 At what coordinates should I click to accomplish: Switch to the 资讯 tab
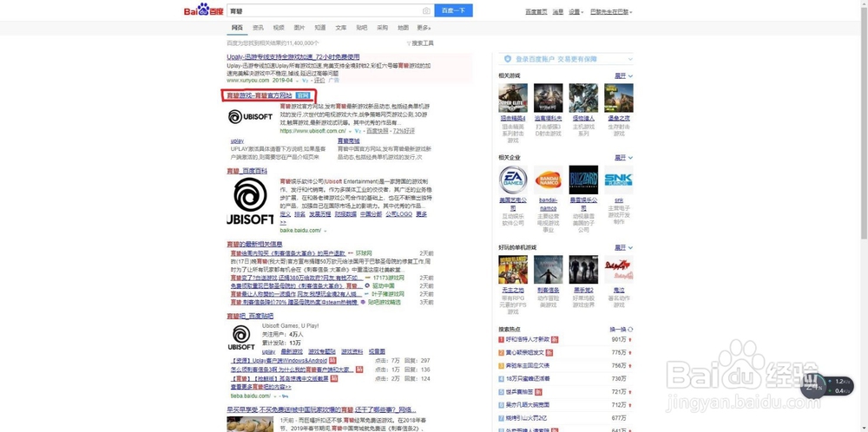(258, 28)
